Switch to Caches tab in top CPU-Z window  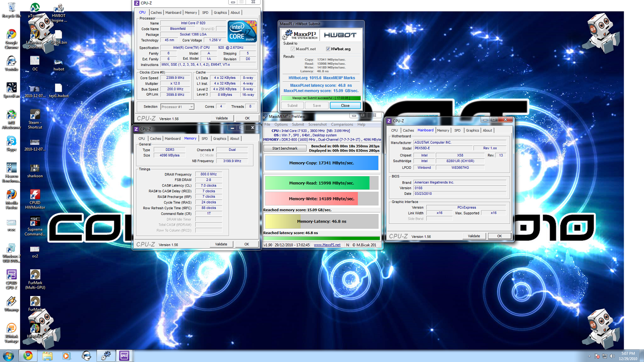[x=156, y=12]
